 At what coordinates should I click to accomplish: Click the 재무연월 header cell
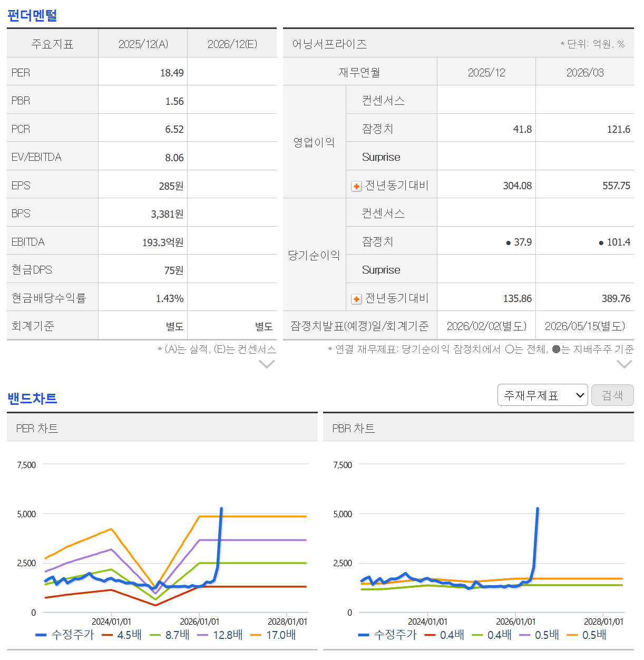(x=360, y=72)
